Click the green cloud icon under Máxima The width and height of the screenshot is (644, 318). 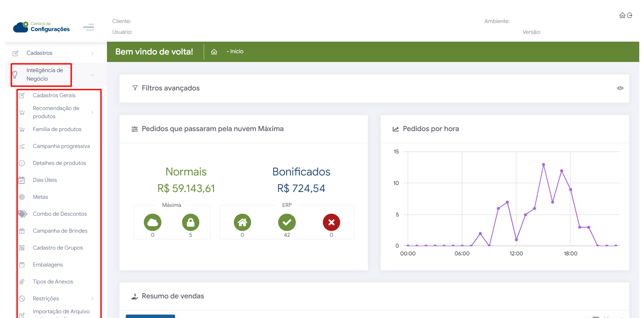pyautogui.click(x=153, y=222)
